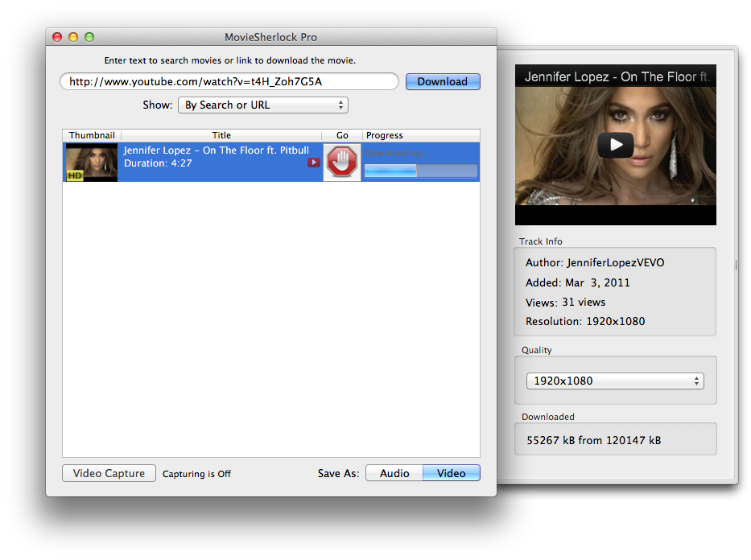Click the Jennifer Lopez row thumbnail
This screenshot has width=751, height=560.
click(x=92, y=163)
